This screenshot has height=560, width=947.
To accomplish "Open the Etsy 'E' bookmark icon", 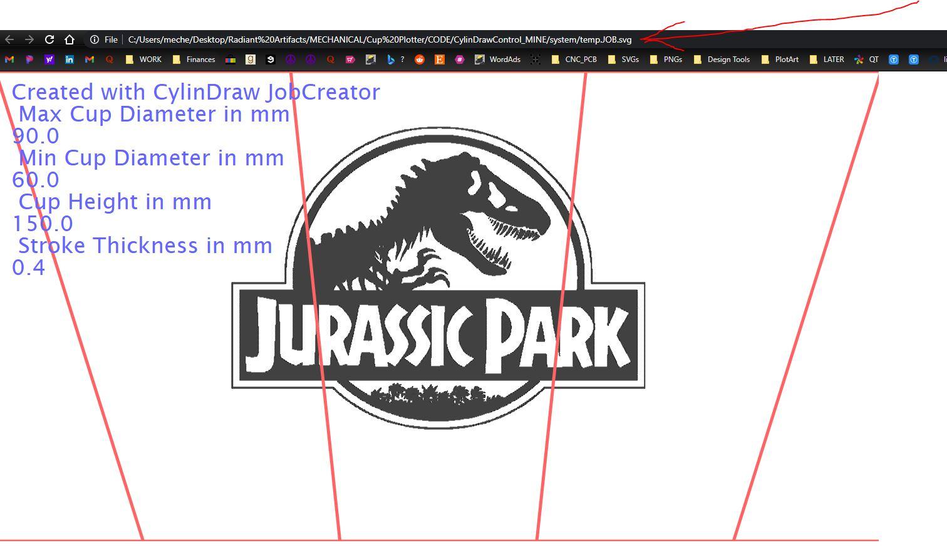I will pyautogui.click(x=440, y=60).
